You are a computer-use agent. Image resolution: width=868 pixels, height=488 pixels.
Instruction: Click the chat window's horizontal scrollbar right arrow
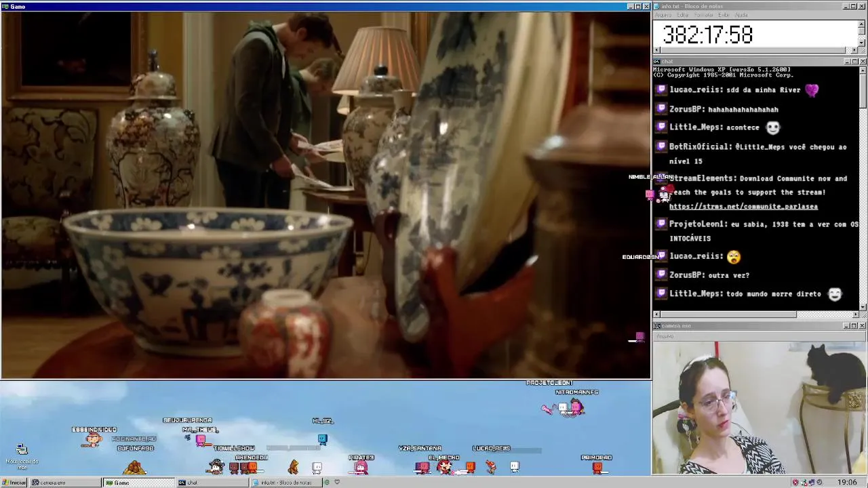(x=854, y=314)
